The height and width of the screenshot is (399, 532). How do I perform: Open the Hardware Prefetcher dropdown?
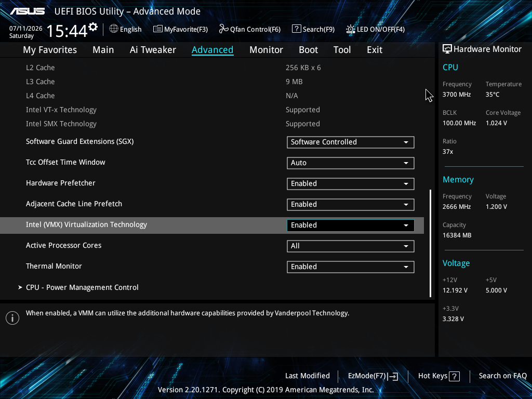351,183
